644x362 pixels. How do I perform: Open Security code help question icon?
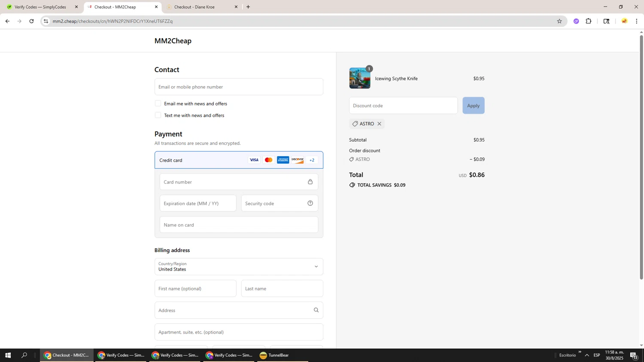point(310,203)
